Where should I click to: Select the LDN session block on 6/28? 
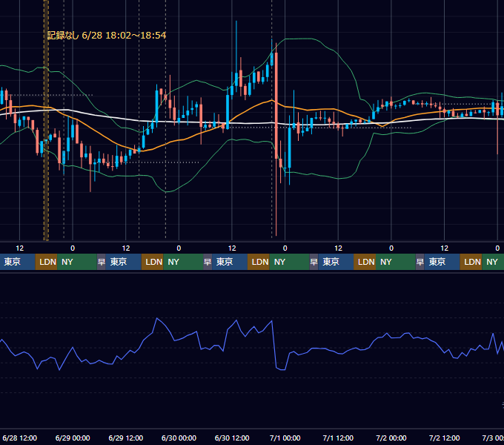pos(46,262)
